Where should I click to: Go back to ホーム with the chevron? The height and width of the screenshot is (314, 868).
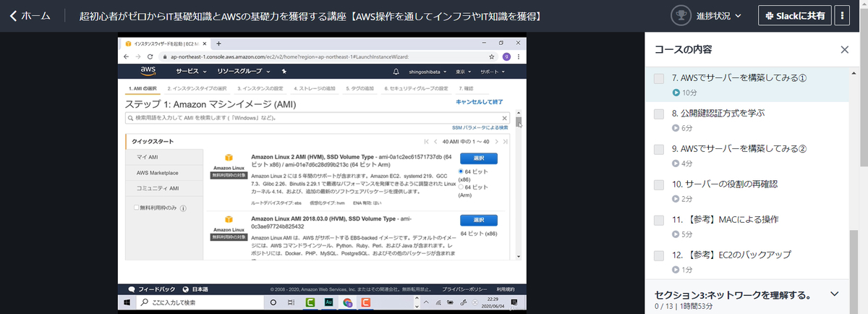click(x=30, y=15)
